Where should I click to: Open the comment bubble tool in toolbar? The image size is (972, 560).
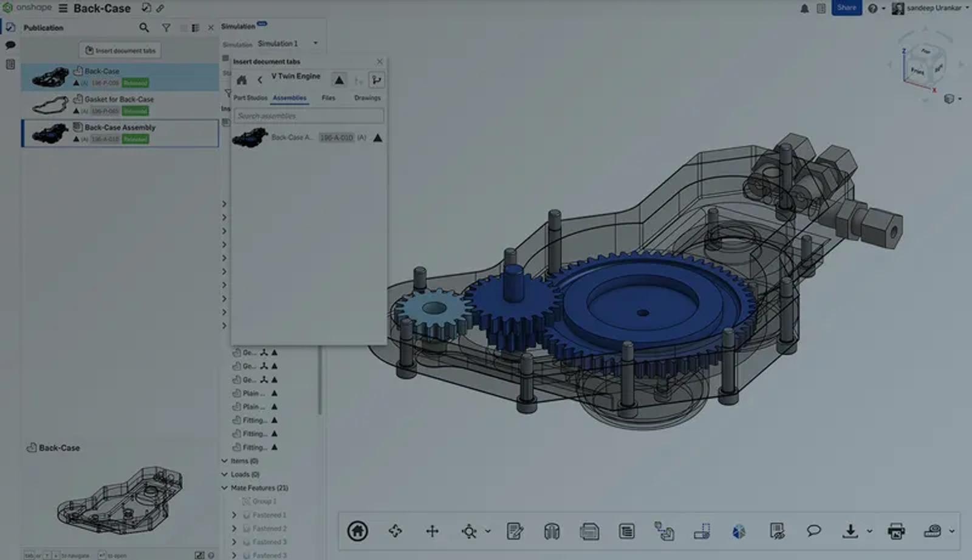pyautogui.click(x=813, y=531)
